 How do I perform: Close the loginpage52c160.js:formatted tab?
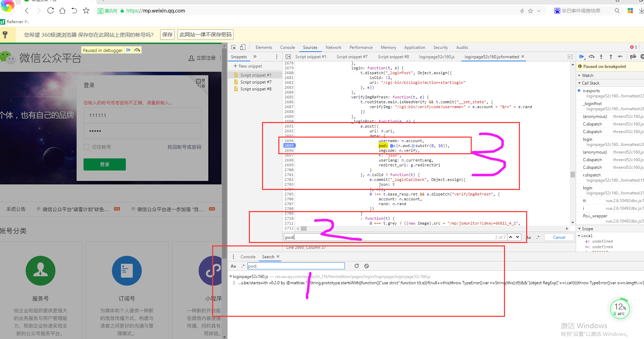pyautogui.click(x=523, y=56)
